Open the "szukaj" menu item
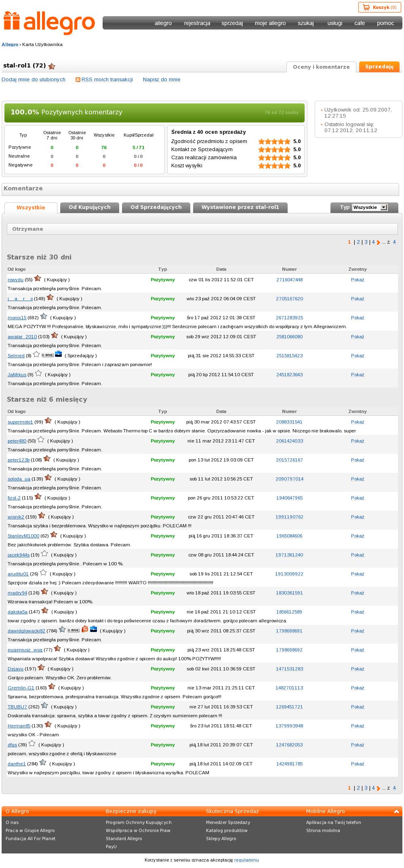404x868 pixels. (306, 23)
